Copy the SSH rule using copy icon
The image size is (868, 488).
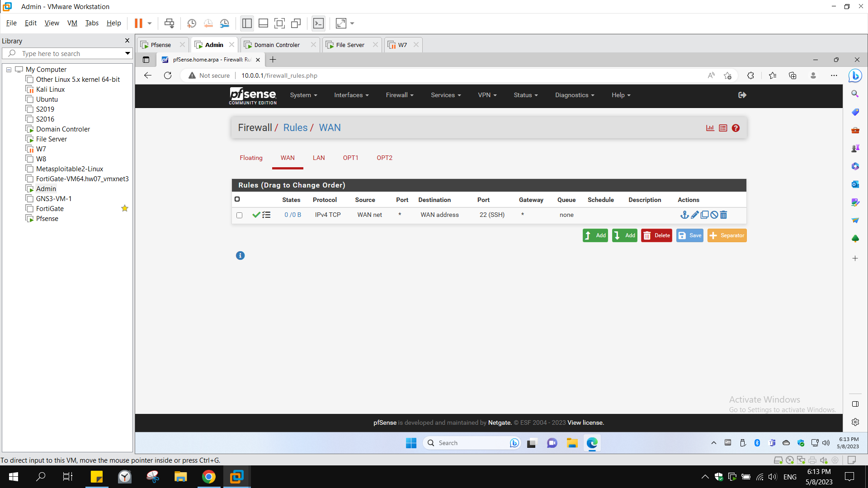pyautogui.click(x=704, y=215)
